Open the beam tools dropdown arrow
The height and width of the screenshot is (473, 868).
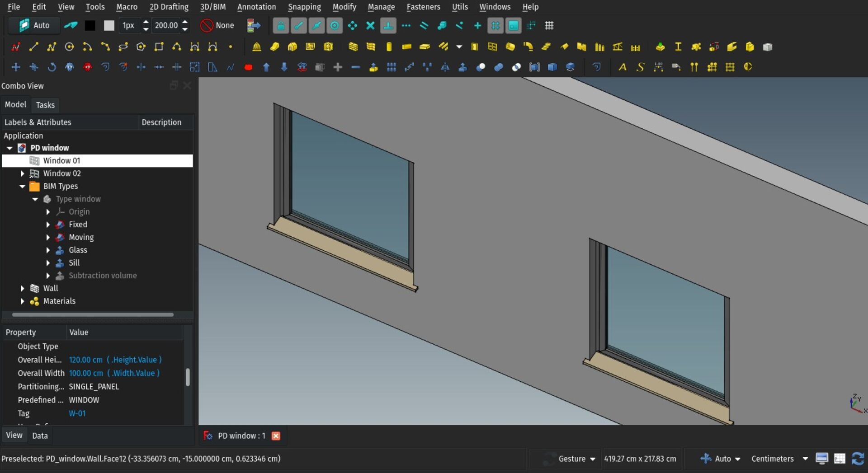click(x=459, y=47)
